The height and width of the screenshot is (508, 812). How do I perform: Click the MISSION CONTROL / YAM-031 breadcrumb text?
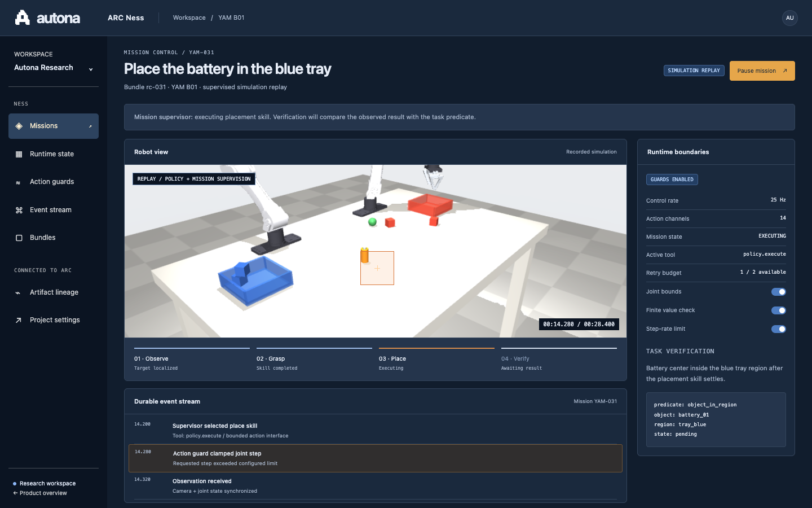coord(169,52)
